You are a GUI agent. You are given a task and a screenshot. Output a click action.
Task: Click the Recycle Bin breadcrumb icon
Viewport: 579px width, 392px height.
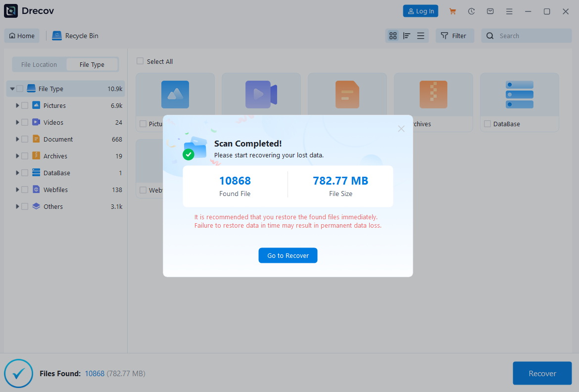click(57, 36)
